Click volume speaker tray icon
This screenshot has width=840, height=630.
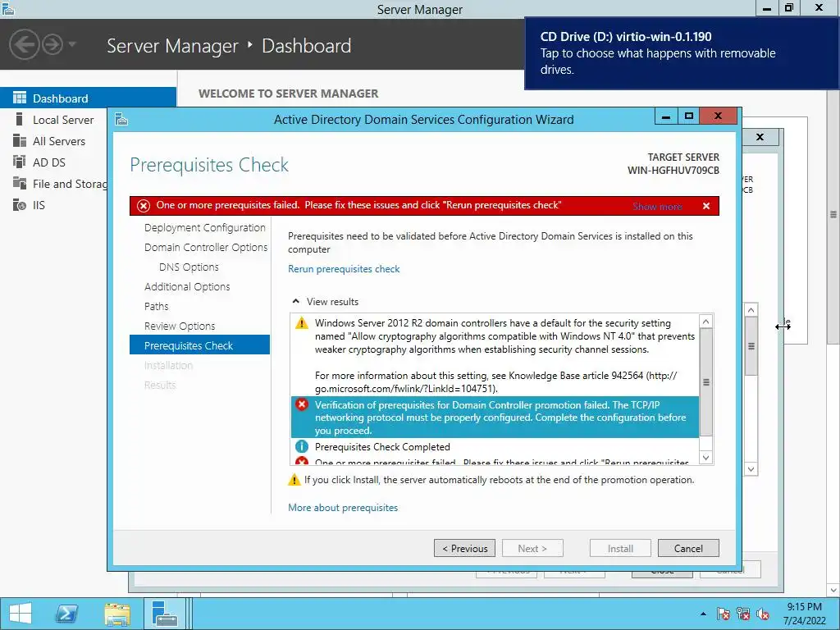click(762, 614)
